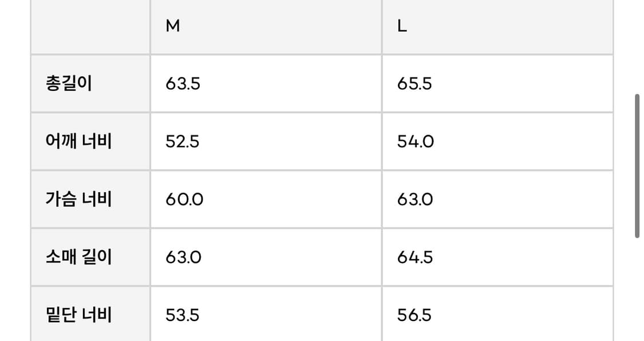Select the 가슴 너비 row label
Screen dimensions: 644x341
pyautogui.click(x=78, y=199)
